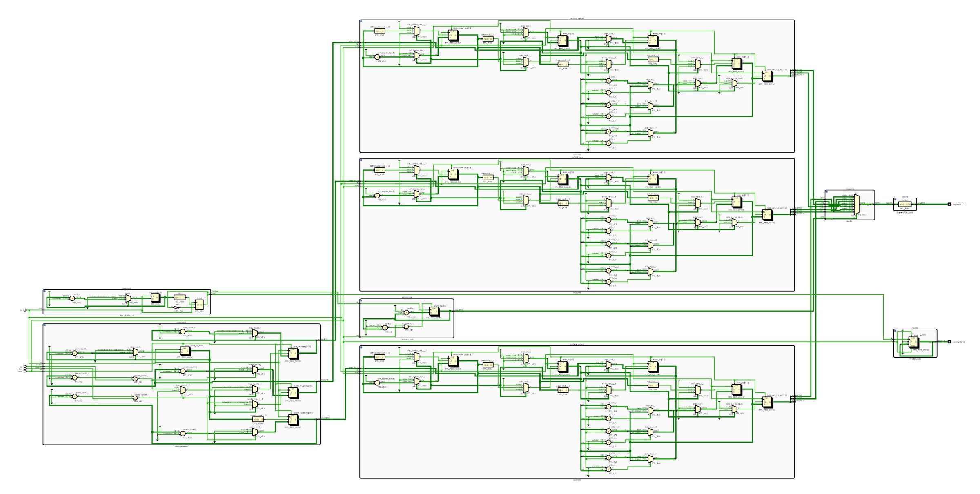The height and width of the screenshot is (494, 980).
Task: Select the state_reg register in bottom bcd module
Action: 563,367
